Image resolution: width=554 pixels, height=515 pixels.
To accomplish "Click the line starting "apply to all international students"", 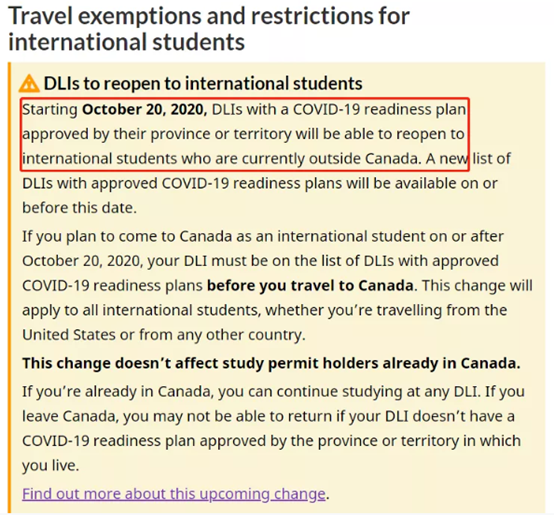I will click(x=265, y=310).
